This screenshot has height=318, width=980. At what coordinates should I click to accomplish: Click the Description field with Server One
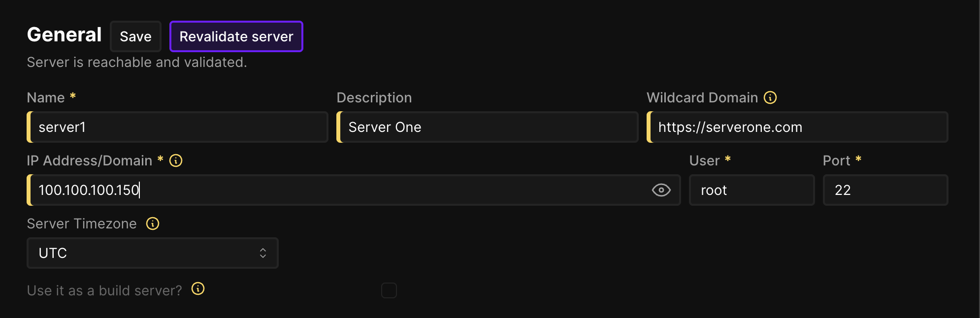coord(488,127)
